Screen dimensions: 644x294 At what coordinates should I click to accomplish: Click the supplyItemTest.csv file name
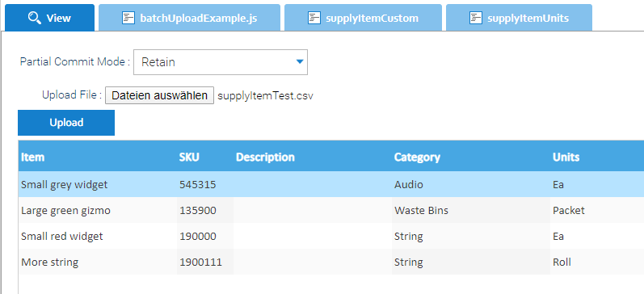265,96
